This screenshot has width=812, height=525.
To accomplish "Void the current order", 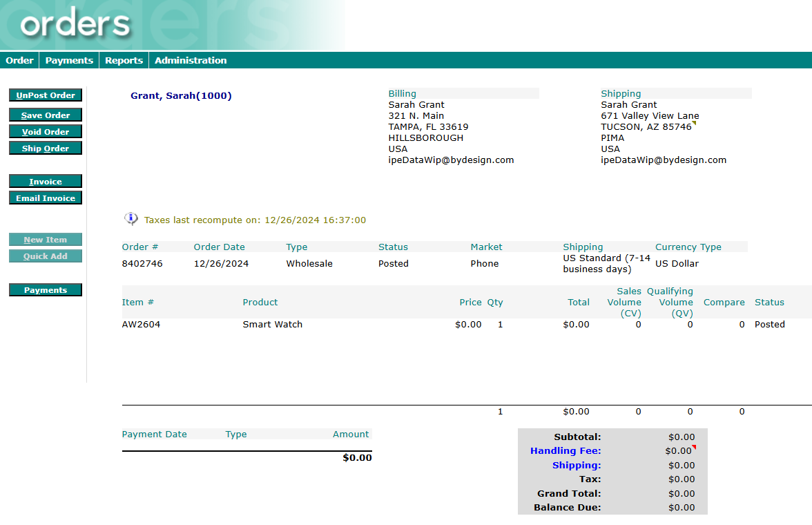I will [x=46, y=132].
